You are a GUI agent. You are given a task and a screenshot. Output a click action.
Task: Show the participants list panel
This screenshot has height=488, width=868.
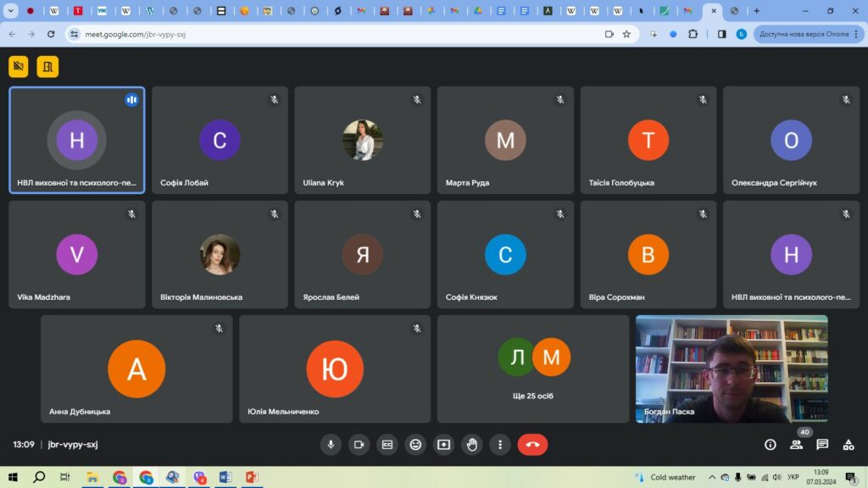click(796, 445)
